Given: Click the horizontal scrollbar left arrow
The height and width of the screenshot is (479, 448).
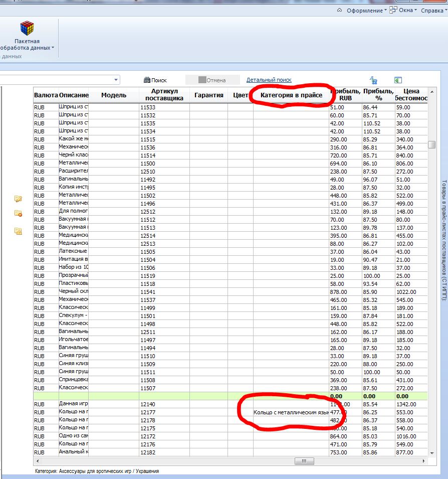Looking at the screenshot, I should coord(38,461).
